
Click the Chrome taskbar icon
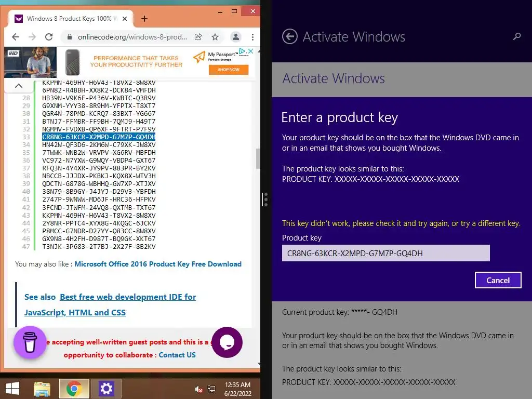(74, 389)
